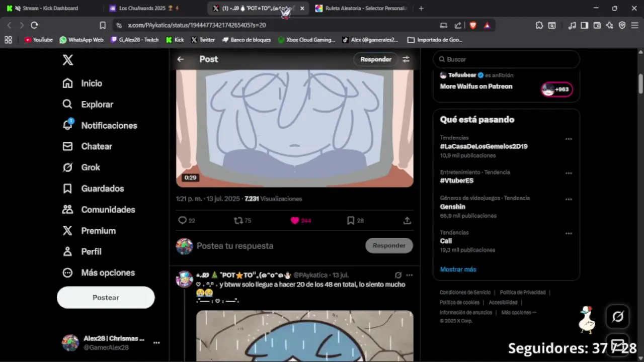Image resolution: width=644 pixels, height=362 pixels.
Task: Click floating Grok button
Action: [x=617, y=317]
